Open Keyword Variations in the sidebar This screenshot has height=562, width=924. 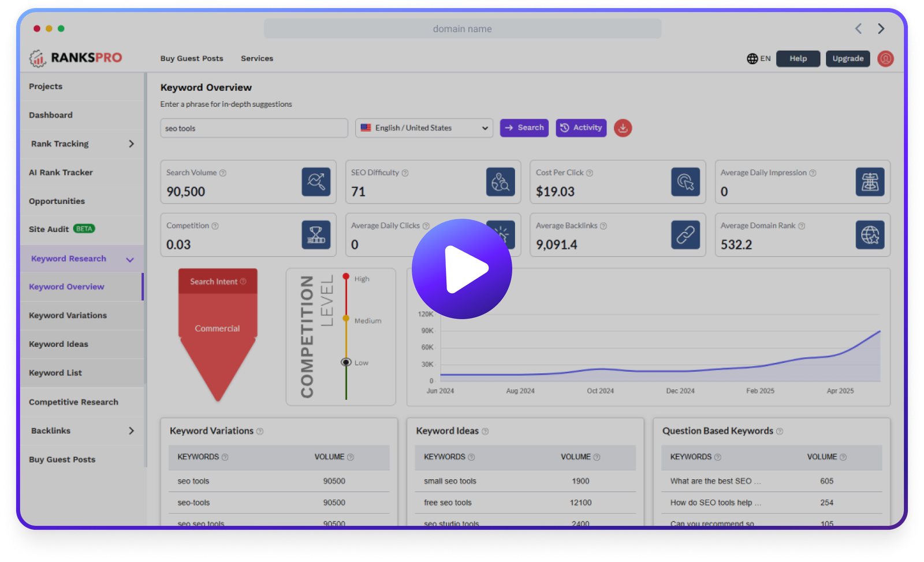click(x=68, y=316)
